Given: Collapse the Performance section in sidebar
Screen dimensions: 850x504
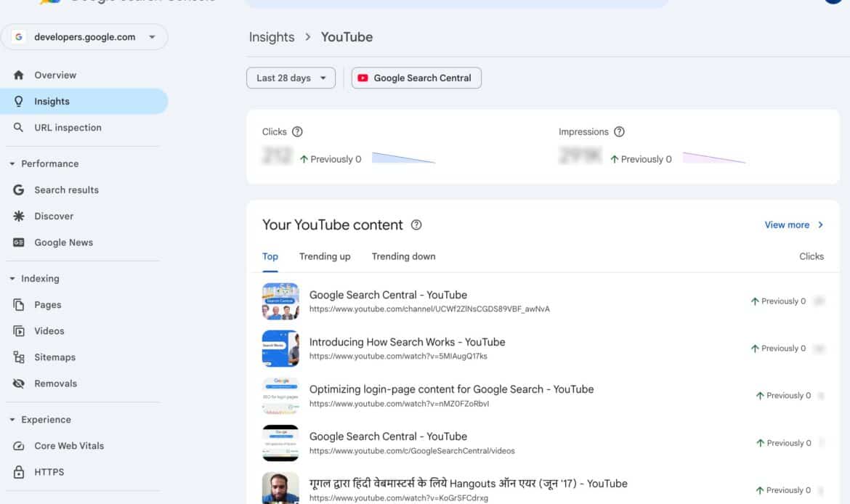Looking at the screenshot, I should [x=12, y=163].
